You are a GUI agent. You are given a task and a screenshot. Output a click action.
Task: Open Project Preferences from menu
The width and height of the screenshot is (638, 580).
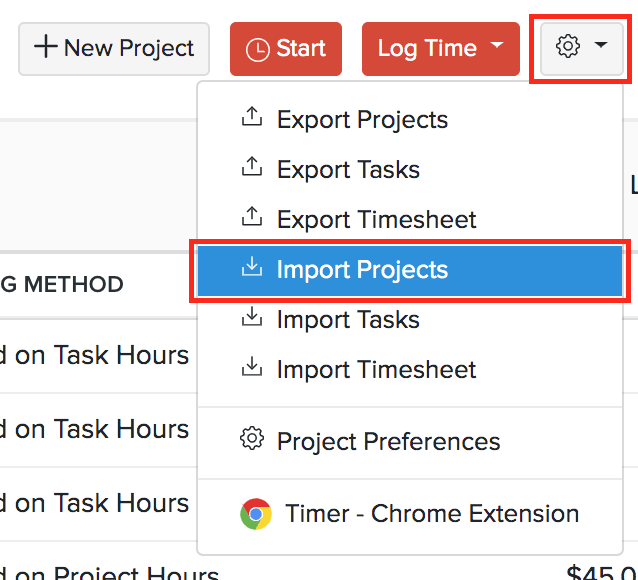(x=388, y=441)
